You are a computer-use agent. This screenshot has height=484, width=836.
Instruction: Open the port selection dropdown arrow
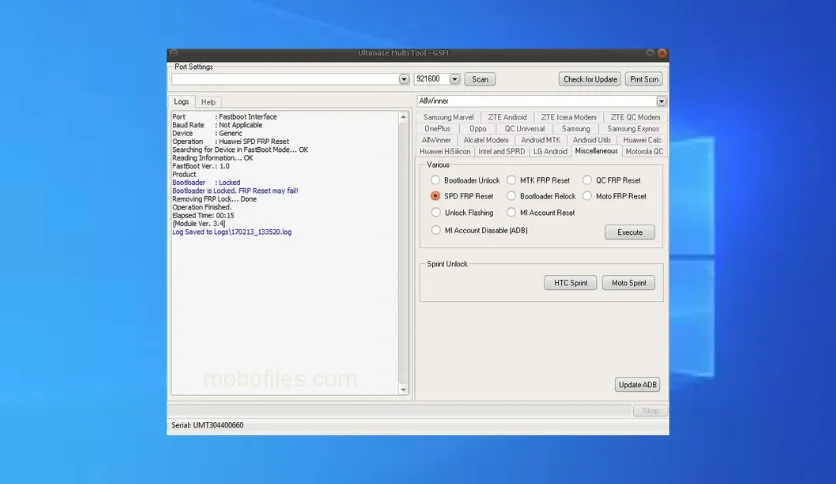click(404, 79)
